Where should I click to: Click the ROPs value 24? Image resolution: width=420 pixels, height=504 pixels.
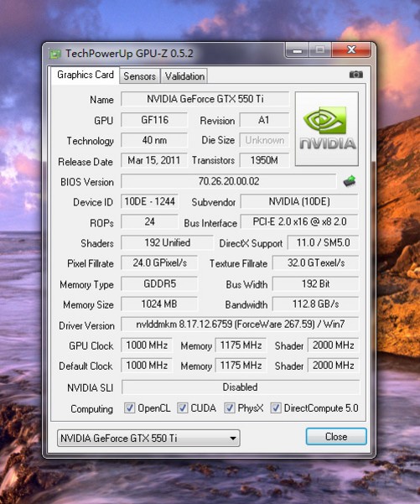coord(149,221)
